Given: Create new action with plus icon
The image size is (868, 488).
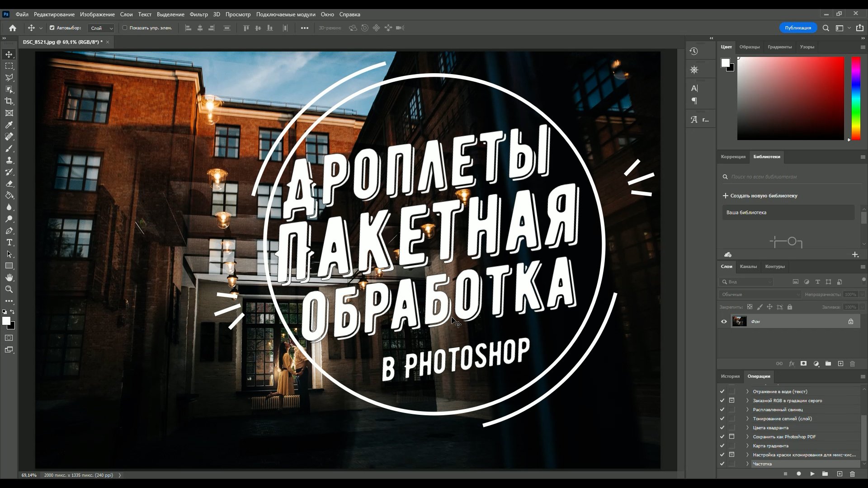Looking at the screenshot, I should (840, 474).
